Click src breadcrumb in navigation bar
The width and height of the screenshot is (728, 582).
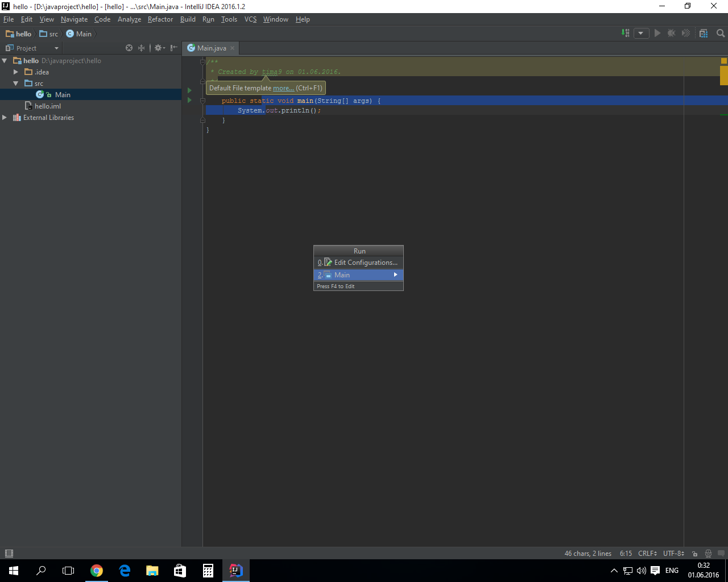point(49,34)
